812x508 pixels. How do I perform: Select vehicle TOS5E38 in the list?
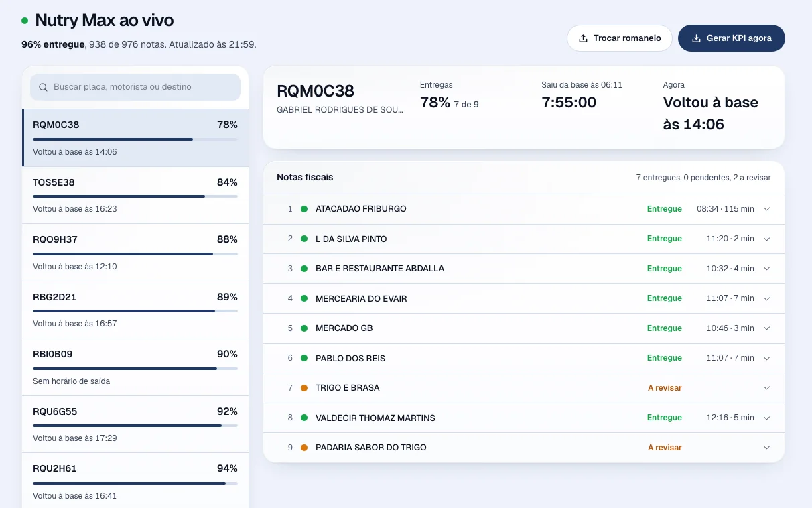point(135,195)
